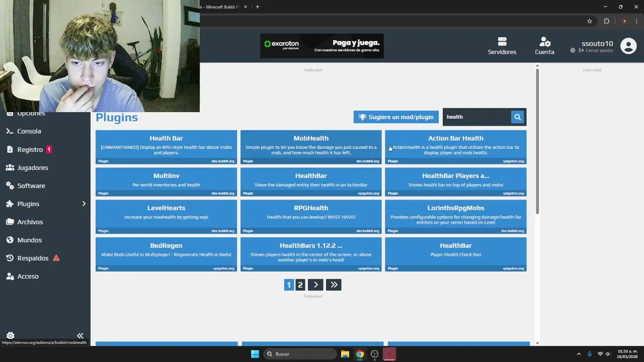Click the Plugins puzzle icon
644x362 pixels.
(10, 204)
